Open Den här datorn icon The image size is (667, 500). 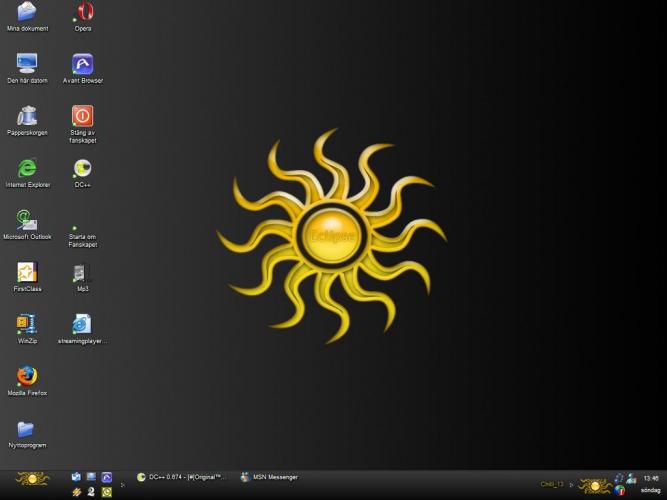tap(27, 64)
